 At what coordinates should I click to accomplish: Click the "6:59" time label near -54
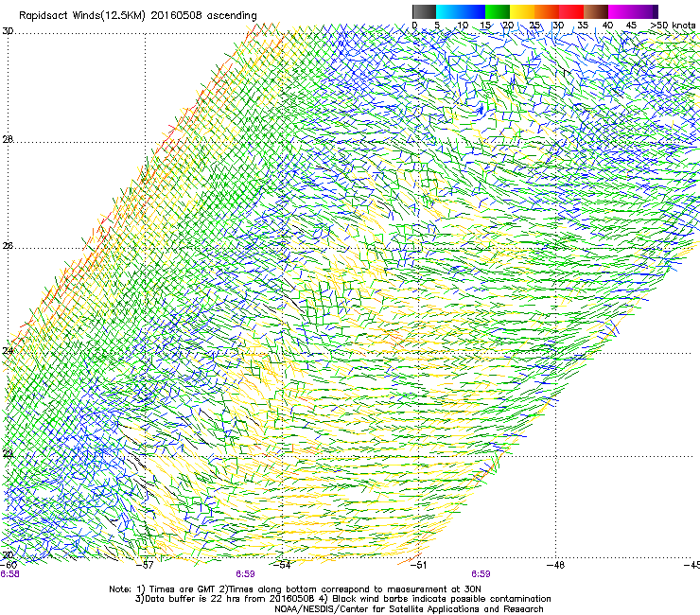(246, 574)
